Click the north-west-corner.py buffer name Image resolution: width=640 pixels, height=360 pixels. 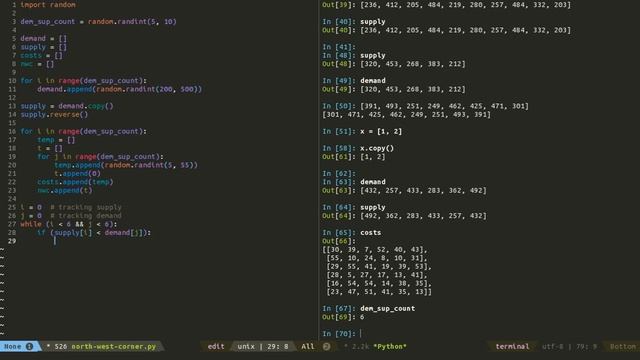click(x=113, y=347)
